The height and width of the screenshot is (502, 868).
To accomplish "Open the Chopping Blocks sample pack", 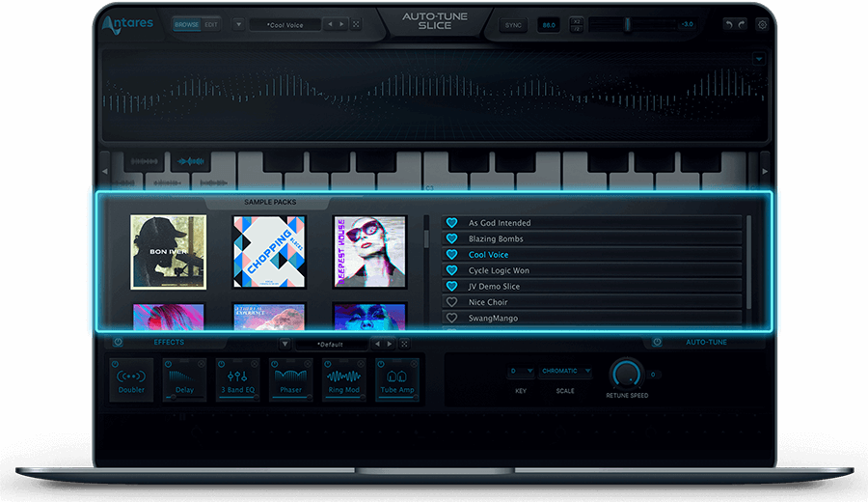I will pyautogui.click(x=269, y=252).
